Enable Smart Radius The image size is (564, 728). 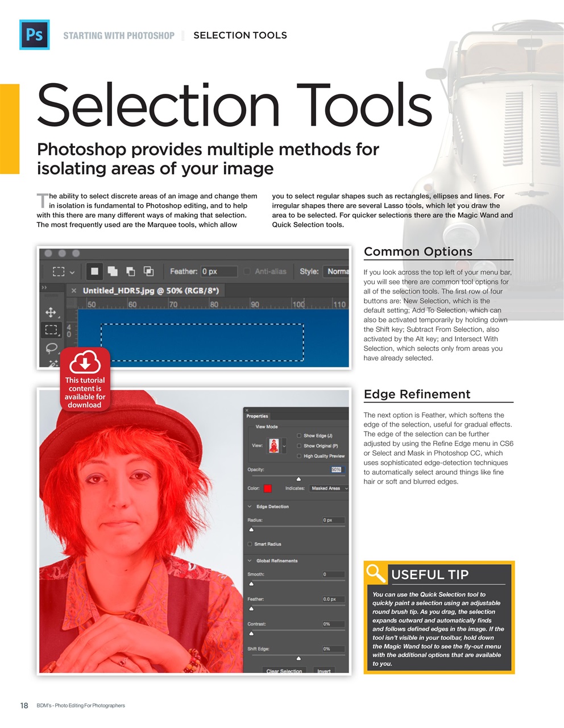pos(249,544)
